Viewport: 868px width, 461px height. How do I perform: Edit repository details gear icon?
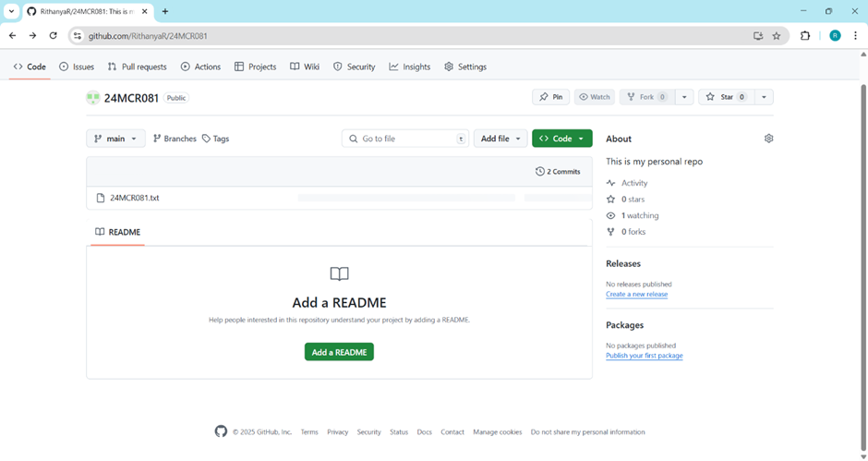point(768,139)
